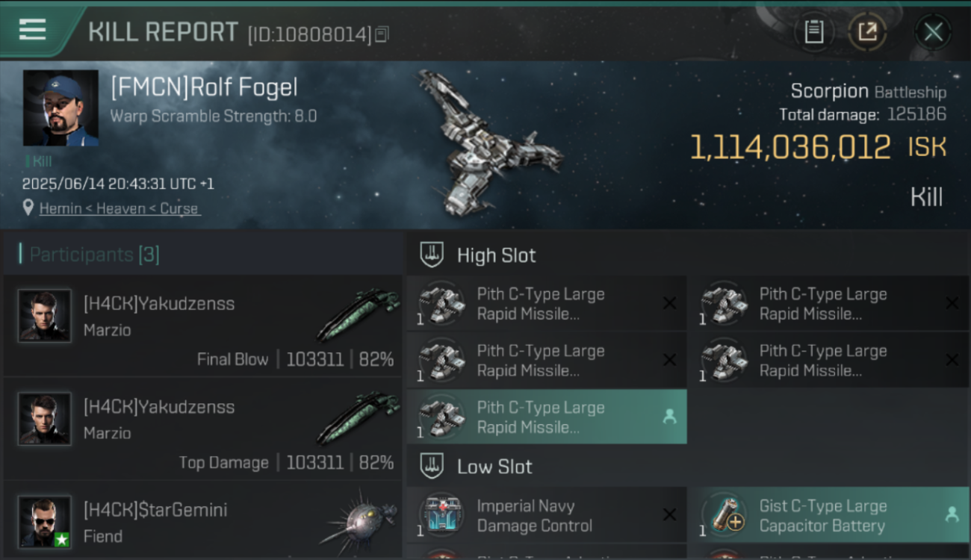The width and height of the screenshot is (971, 560).
Task: Click the Scorpion battleship image
Action: (x=488, y=143)
